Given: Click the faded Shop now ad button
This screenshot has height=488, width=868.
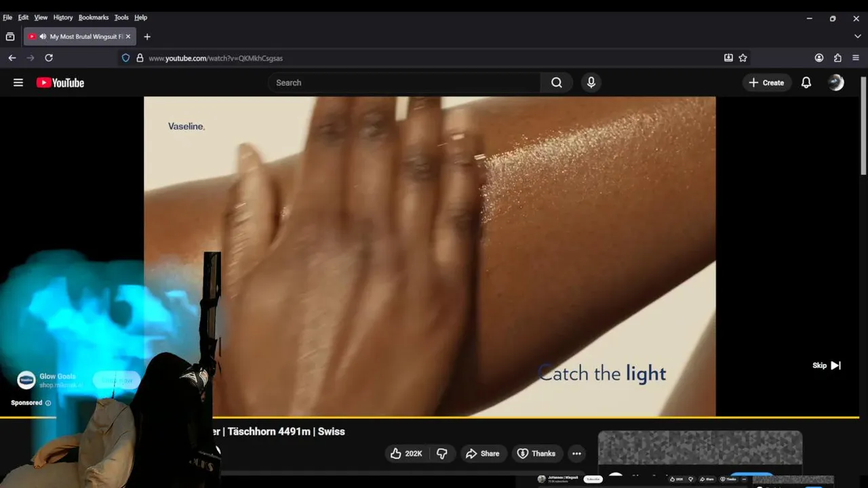Looking at the screenshot, I should (117, 380).
